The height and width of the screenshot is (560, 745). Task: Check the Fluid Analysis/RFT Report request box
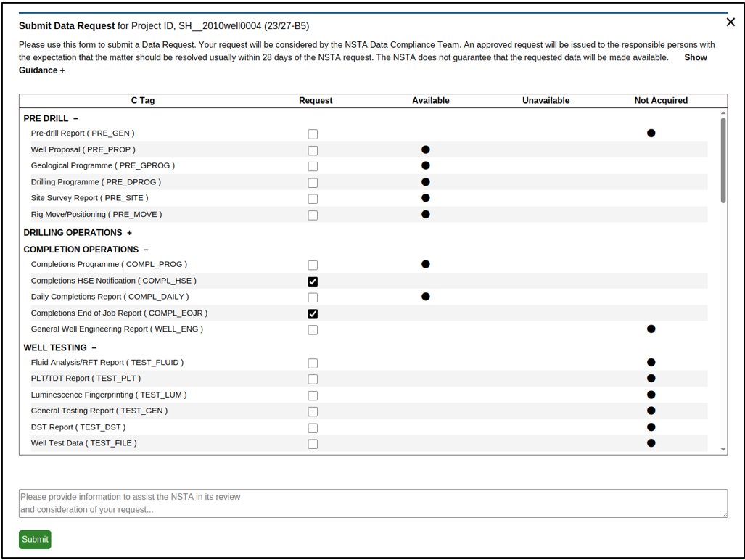[x=313, y=363]
